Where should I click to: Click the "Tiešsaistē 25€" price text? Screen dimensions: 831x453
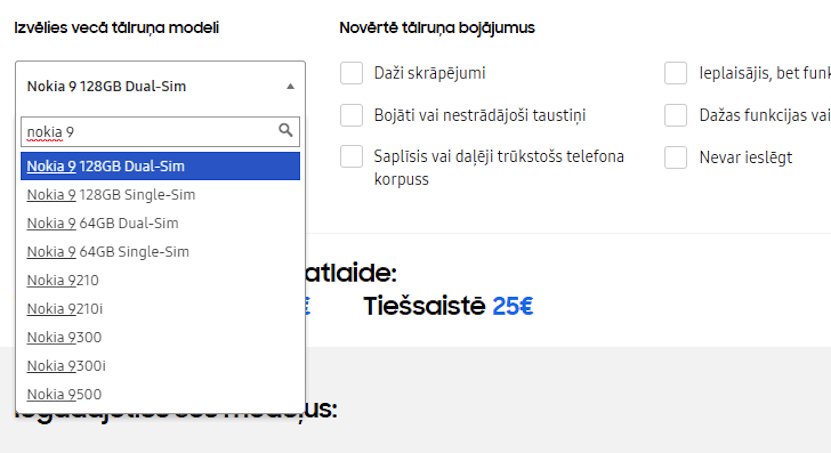(448, 306)
